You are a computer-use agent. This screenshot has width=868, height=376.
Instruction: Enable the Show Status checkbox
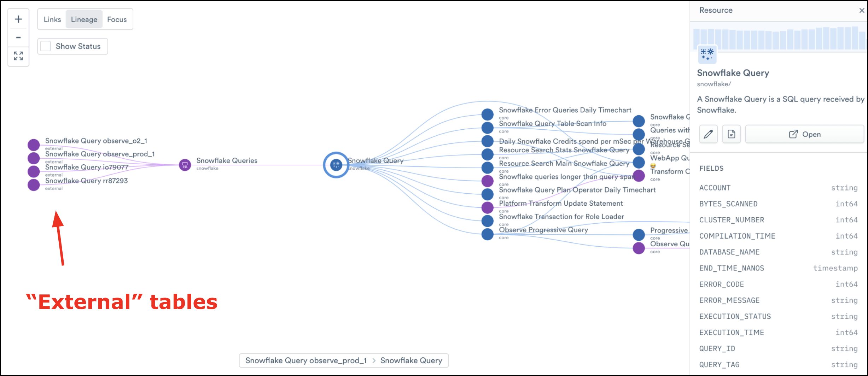pyautogui.click(x=46, y=46)
